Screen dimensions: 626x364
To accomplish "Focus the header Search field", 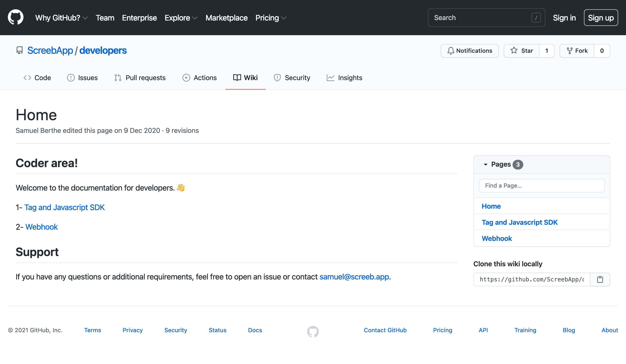I will 486,18.
